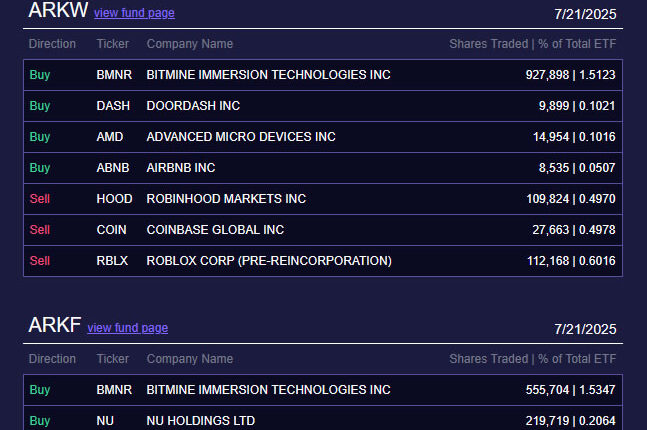Click the ARKW Ticker column header
The width and height of the screenshot is (647, 430).
(113, 44)
